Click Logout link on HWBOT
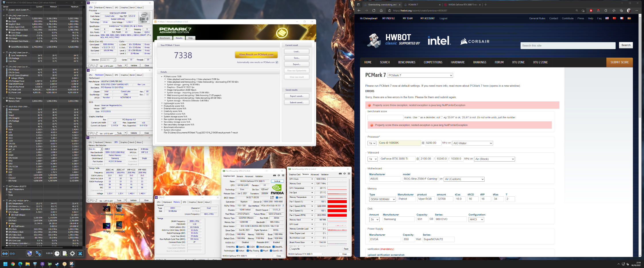The height and width of the screenshot is (268, 644). [x=443, y=18]
